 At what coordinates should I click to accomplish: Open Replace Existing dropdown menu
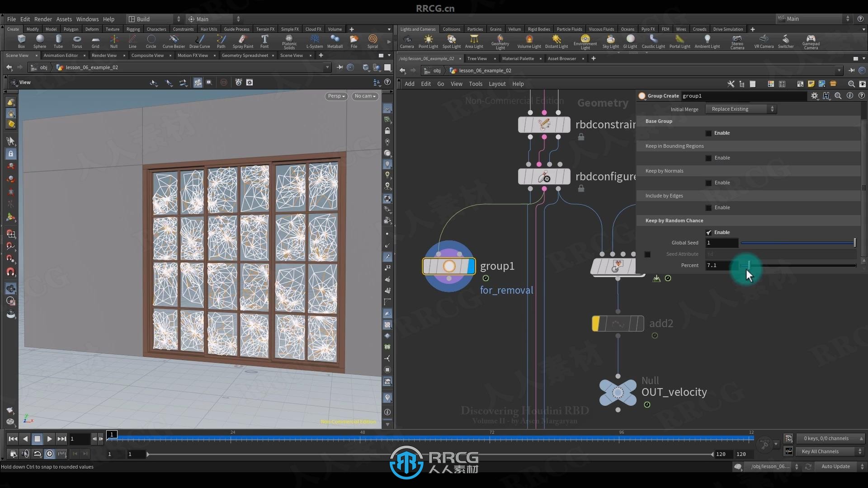tap(741, 109)
